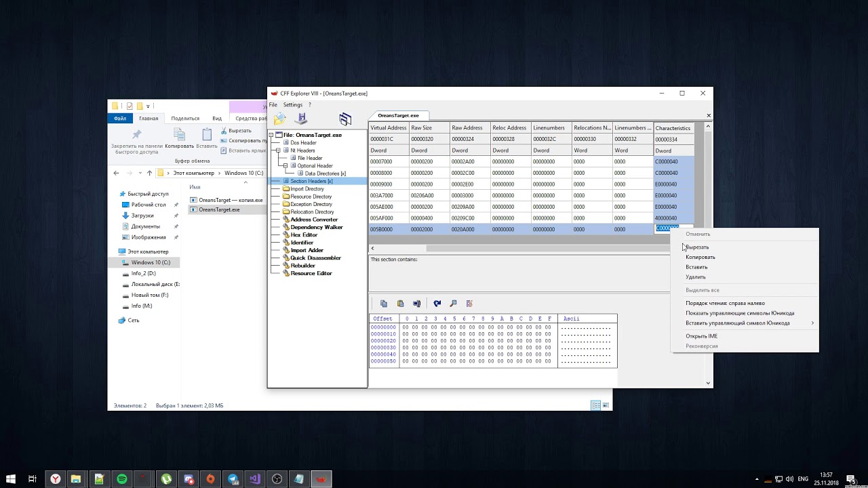Click the hex editor paste icon

click(x=400, y=304)
